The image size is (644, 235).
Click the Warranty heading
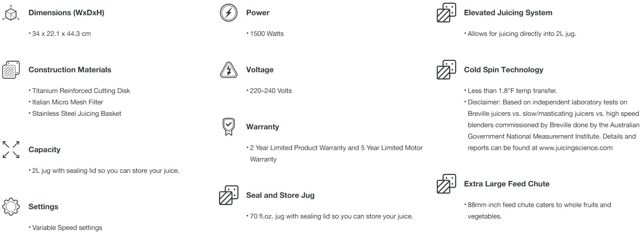(x=262, y=127)
